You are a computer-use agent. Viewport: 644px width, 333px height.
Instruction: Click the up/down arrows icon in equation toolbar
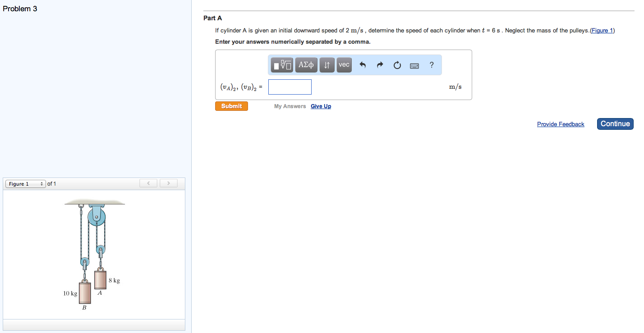(x=327, y=64)
